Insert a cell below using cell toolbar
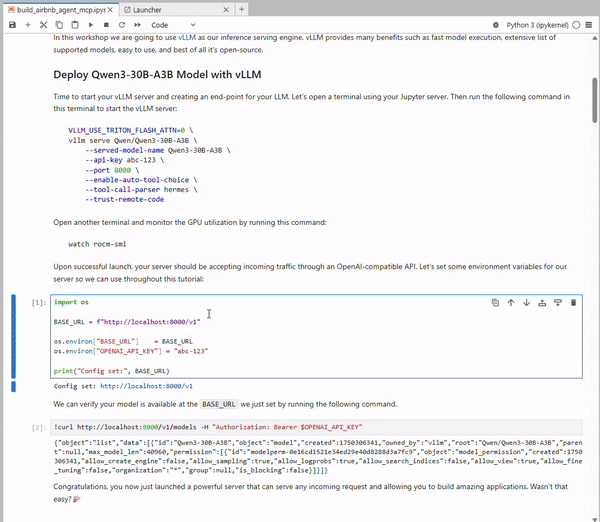Image resolution: width=600 pixels, height=522 pixels. 557,302
